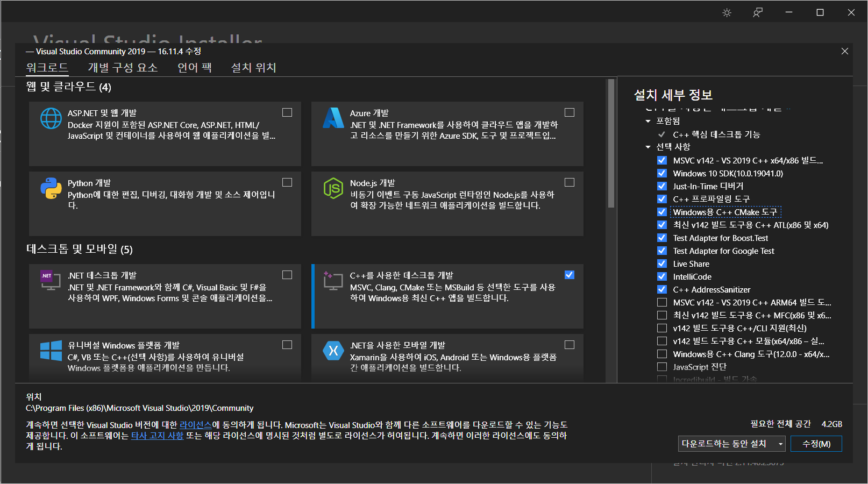Uncheck Just-In-Time debugger option

[x=662, y=186]
